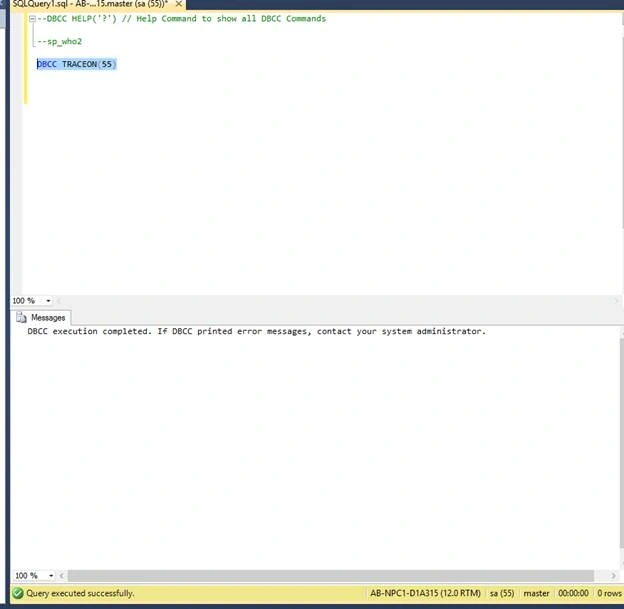Open the messages pane zoom dropdown

51,576
